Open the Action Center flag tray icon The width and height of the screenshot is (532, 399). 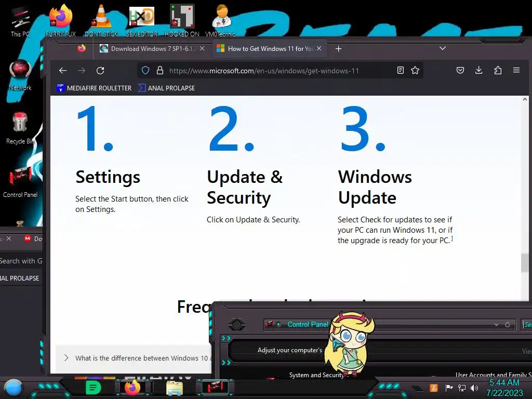(449, 388)
